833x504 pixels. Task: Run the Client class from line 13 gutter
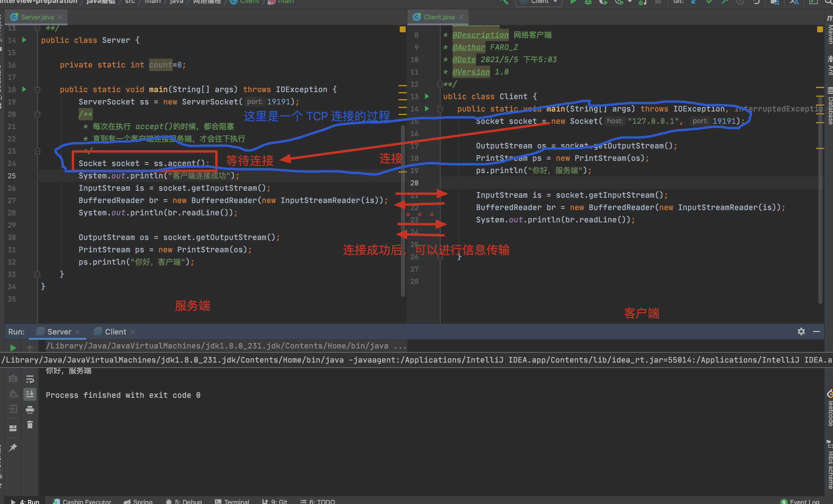point(427,96)
